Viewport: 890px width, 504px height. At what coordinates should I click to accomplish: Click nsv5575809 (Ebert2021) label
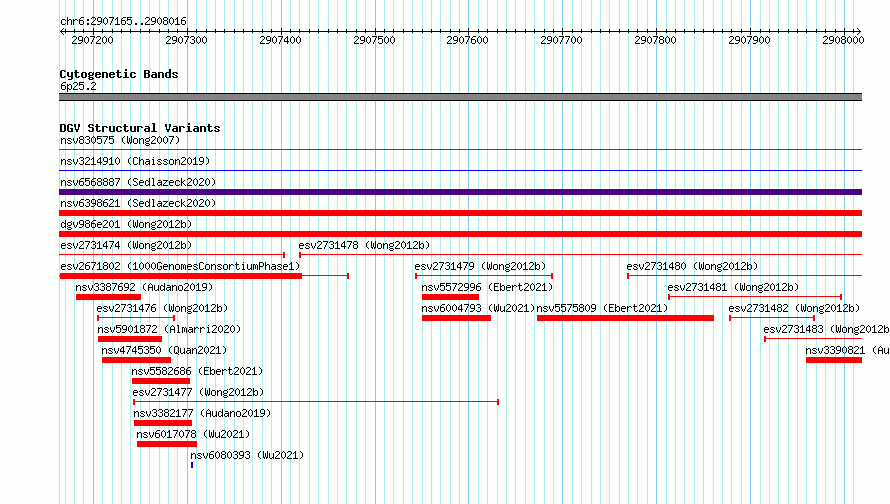click(602, 308)
